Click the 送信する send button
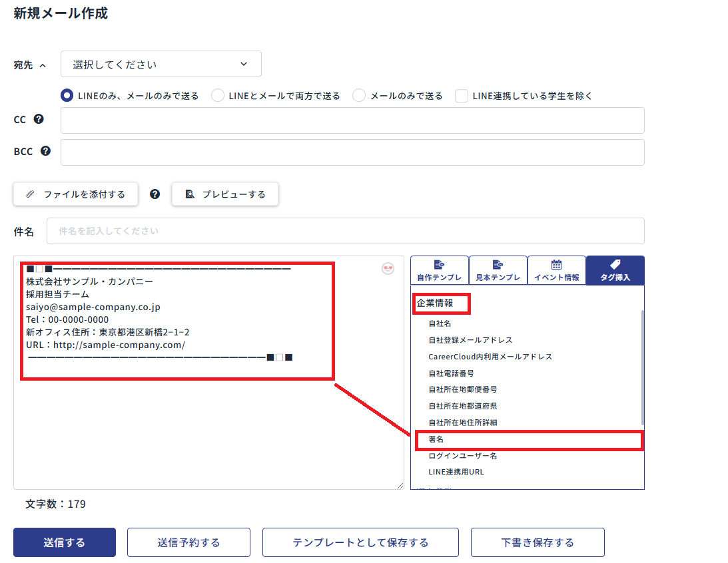This screenshot has width=728, height=563. [64, 542]
